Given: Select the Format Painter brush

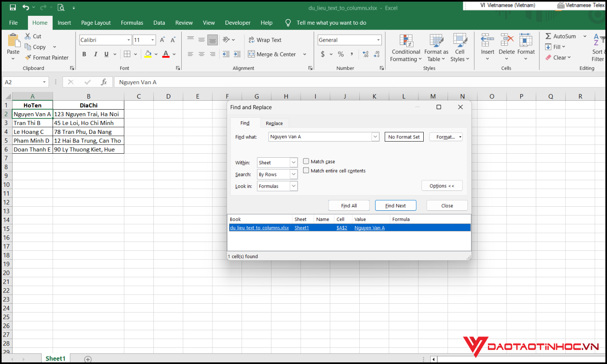Looking at the screenshot, I should point(47,57).
